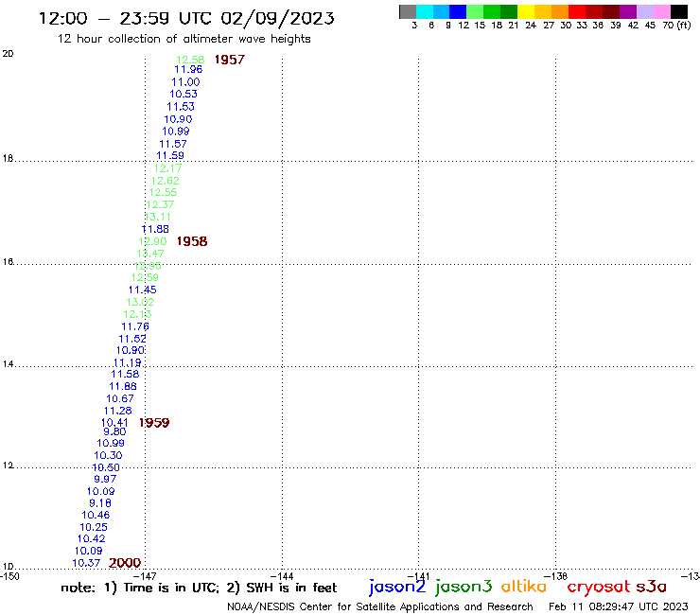Click the wave height value 10.42

click(x=92, y=539)
